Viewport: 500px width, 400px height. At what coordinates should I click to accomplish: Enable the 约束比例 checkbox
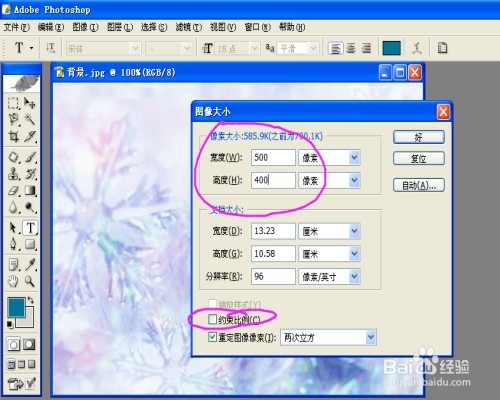click(x=212, y=319)
